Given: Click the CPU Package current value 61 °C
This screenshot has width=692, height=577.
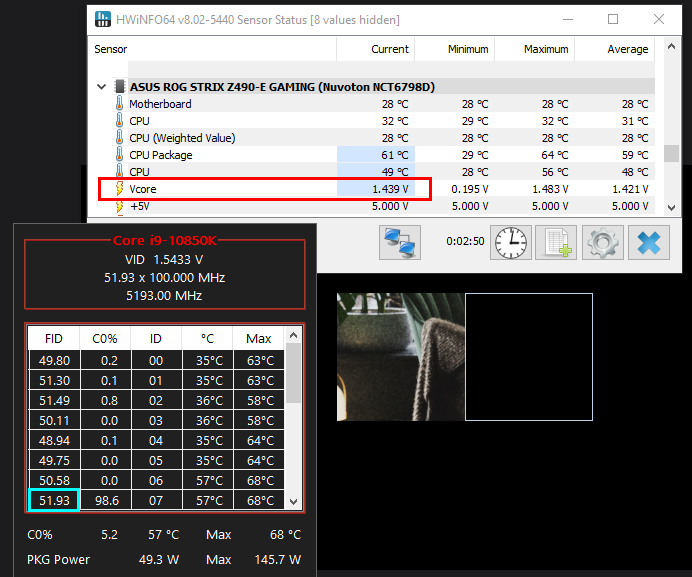Looking at the screenshot, I should click(395, 155).
